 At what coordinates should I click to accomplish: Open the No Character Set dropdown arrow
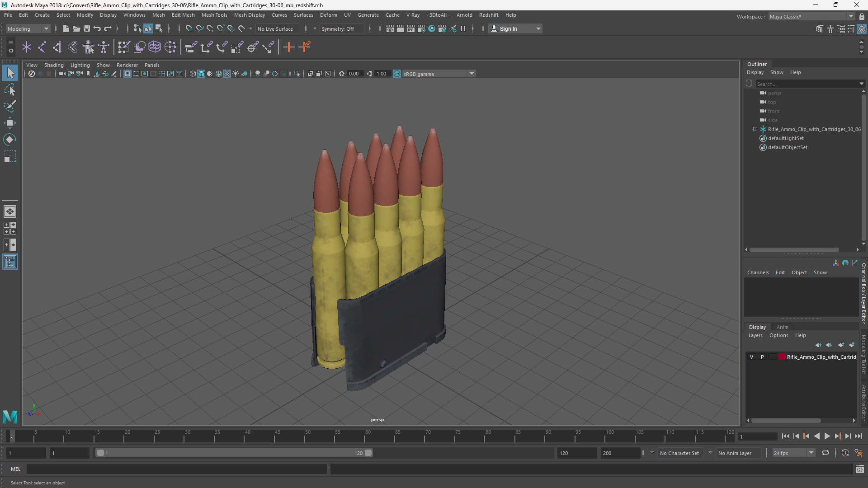(652, 453)
